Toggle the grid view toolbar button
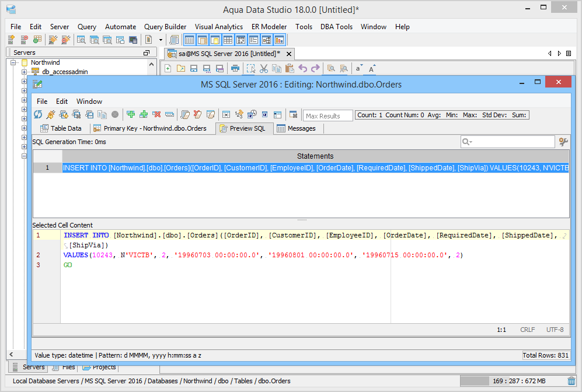The width and height of the screenshot is (582, 392). pos(228,40)
